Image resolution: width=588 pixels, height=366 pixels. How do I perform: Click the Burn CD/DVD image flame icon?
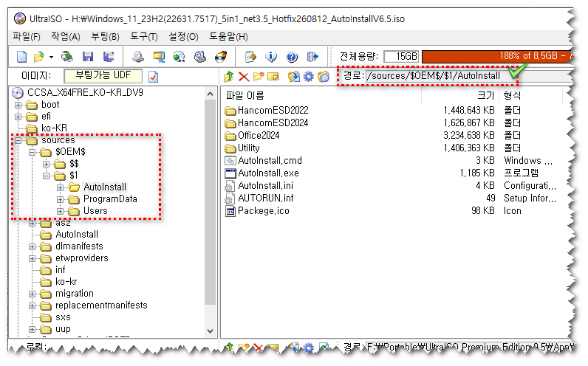click(x=221, y=57)
